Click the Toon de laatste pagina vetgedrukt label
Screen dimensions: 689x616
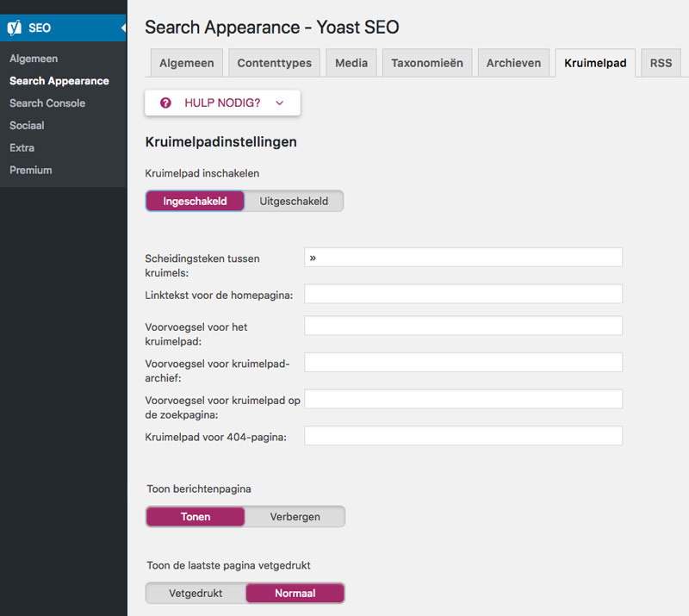click(x=228, y=565)
